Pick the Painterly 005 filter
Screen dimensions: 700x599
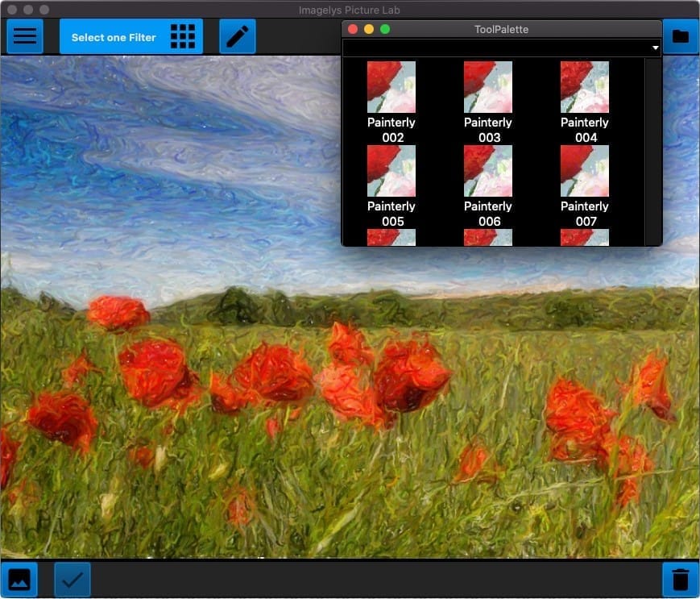coord(391,171)
